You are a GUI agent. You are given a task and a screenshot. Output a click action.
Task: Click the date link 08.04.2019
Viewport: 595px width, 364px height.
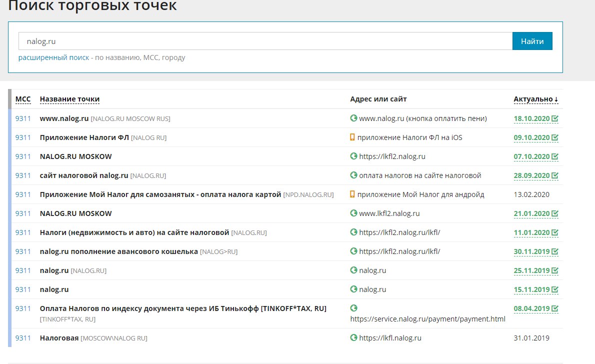coord(531,308)
